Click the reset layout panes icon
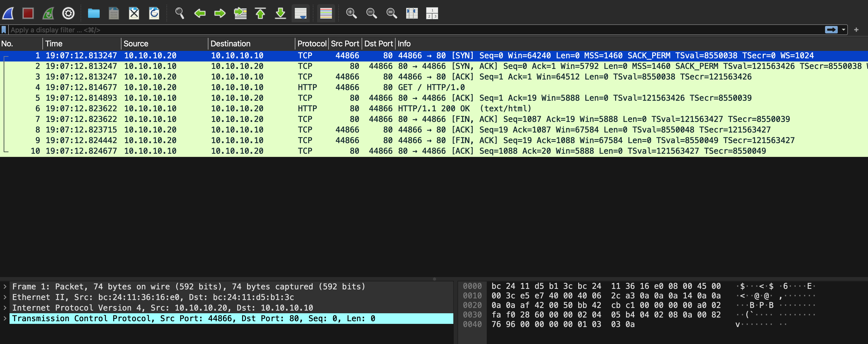The width and height of the screenshot is (868, 344). pyautogui.click(x=432, y=14)
